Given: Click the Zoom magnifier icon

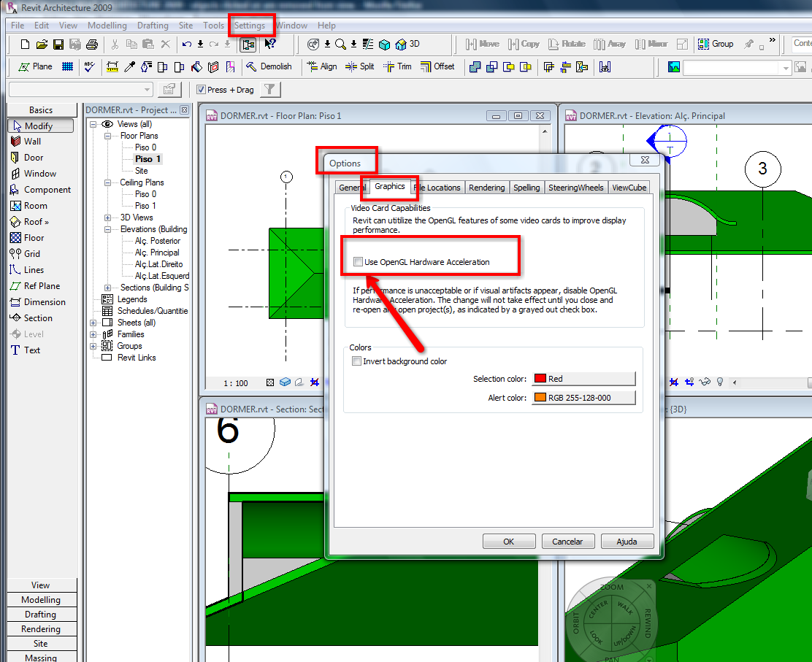Looking at the screenshot, I should coord(340,45).
